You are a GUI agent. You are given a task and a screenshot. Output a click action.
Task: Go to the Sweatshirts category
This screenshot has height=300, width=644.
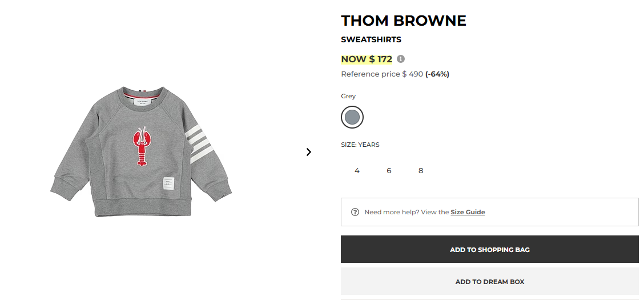pos(371,39)
